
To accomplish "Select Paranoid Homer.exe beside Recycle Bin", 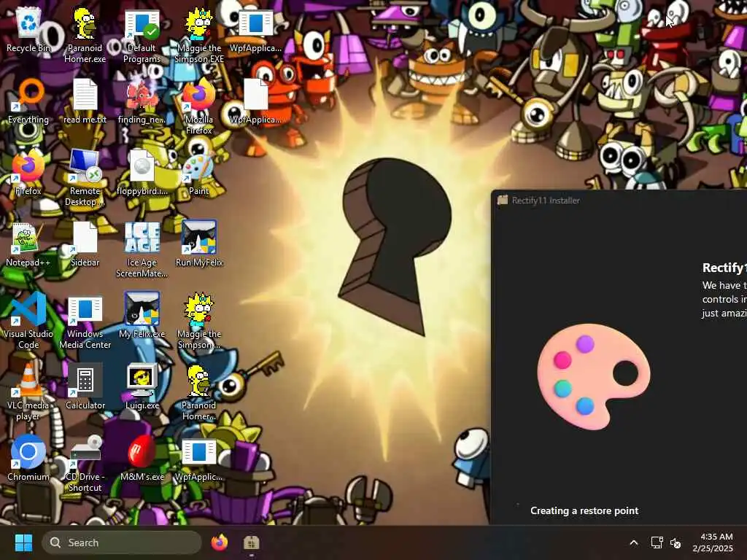I will coord(85,36).
